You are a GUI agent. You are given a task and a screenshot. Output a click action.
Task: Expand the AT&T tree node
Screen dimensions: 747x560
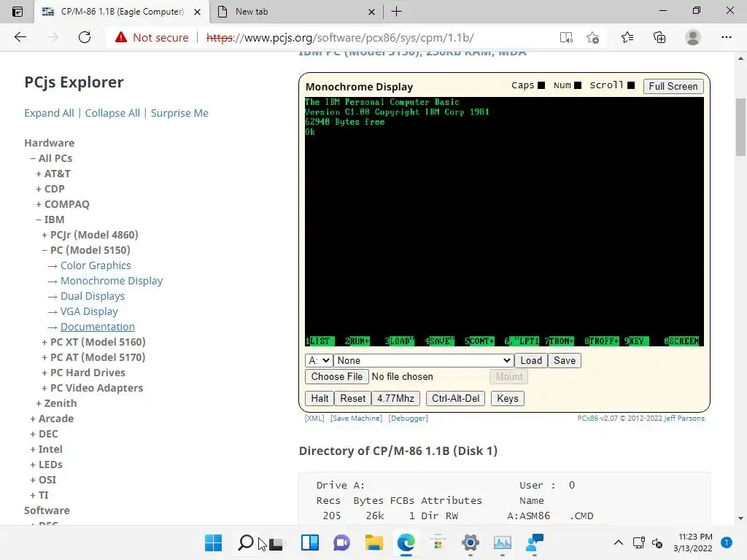click(53, 174)
